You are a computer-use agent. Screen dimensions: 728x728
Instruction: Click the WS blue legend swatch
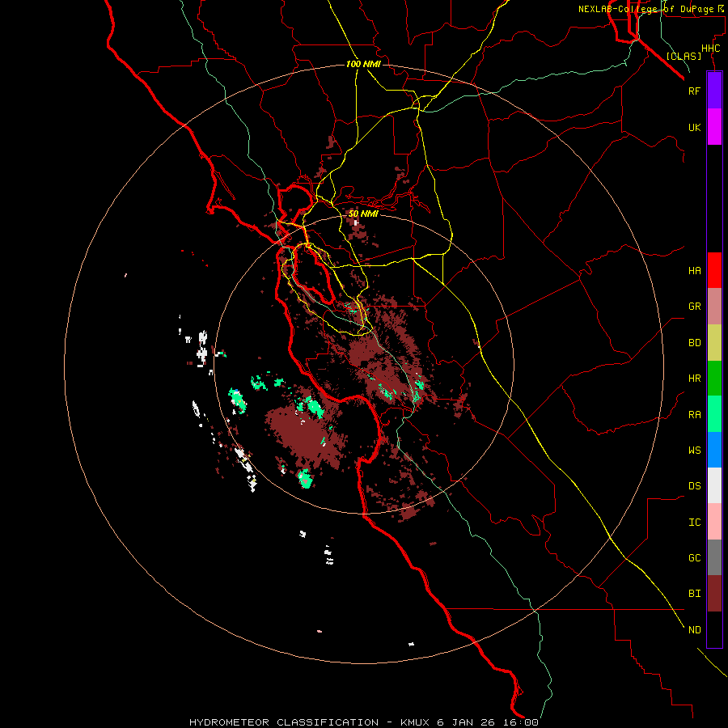coord(714,450)
